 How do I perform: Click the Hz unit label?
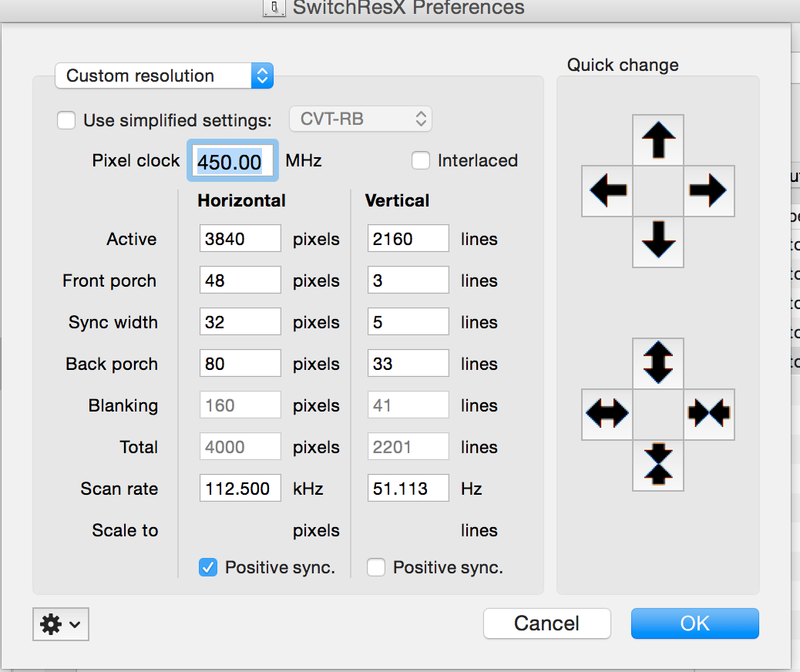(x=472, y=489)
